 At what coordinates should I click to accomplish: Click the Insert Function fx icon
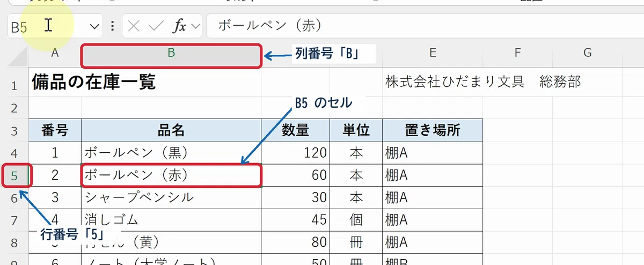pyautogui.click(x=179, y=26)
